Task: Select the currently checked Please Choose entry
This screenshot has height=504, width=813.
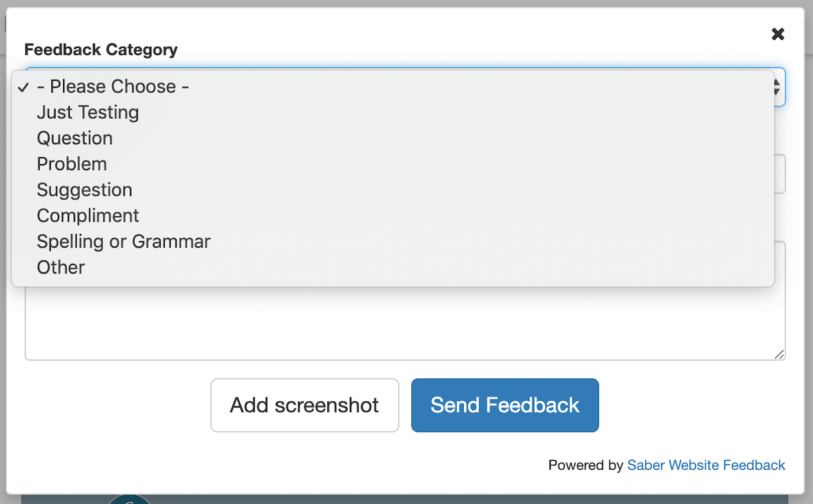Action: click(x=113, y=86)
